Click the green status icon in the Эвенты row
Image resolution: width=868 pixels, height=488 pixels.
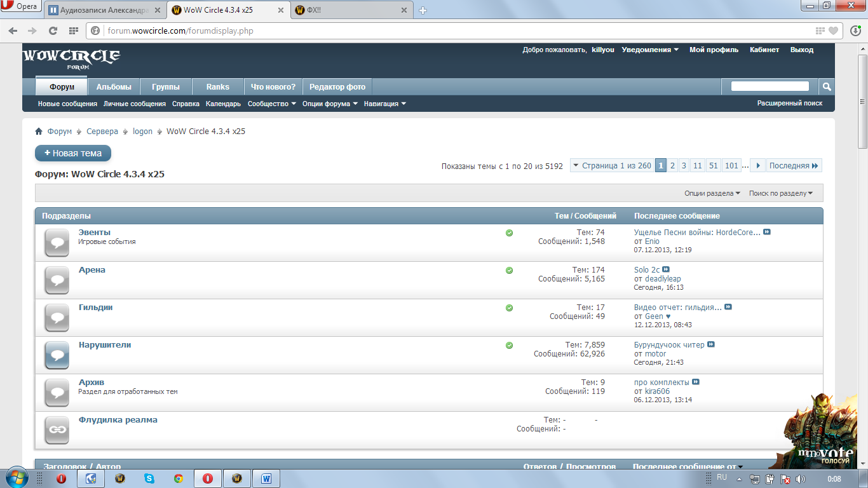tap(509, 233)
